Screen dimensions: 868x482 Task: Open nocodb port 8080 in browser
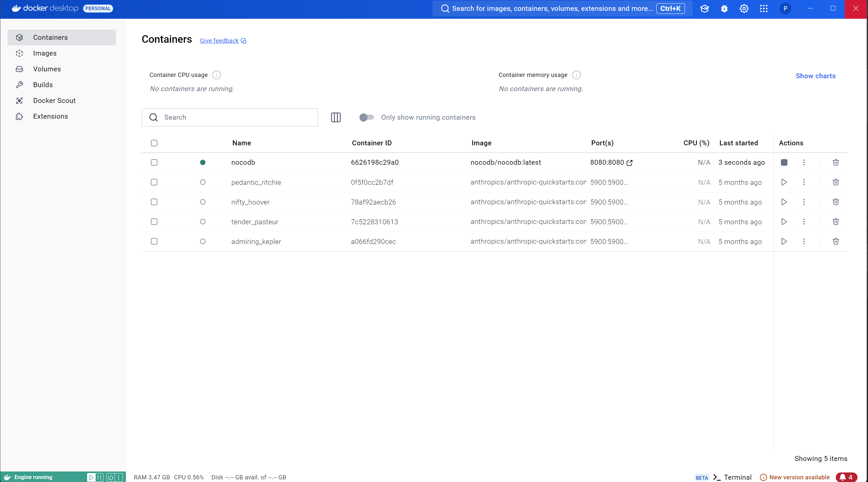[x=629, y=163]
